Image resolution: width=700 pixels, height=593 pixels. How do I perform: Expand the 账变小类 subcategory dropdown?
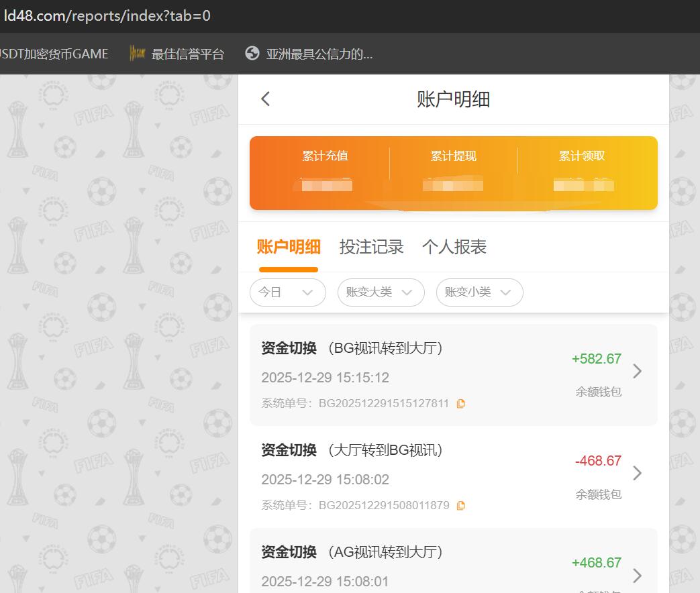pyautogui.click(x=479, y=292)
